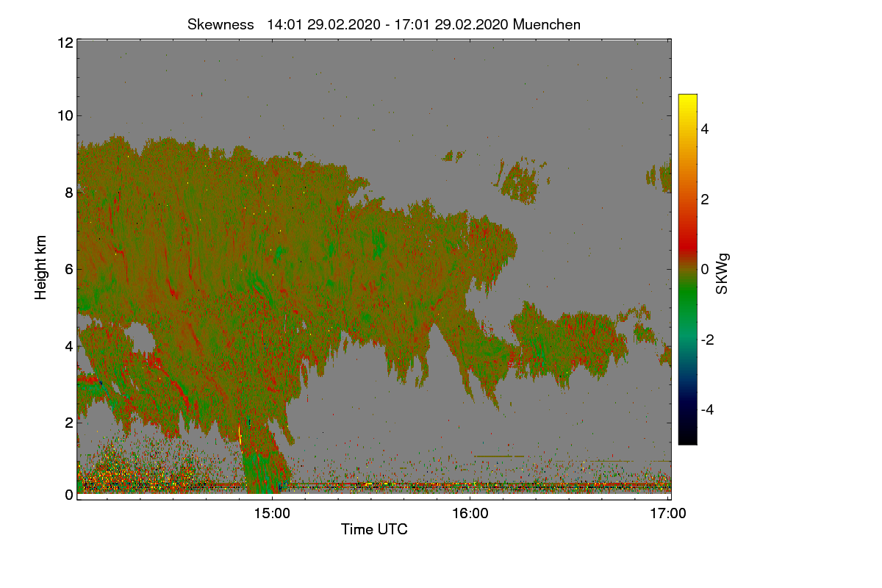
Task: Click the "Height km" y-axis label
Action: point(41,268)
